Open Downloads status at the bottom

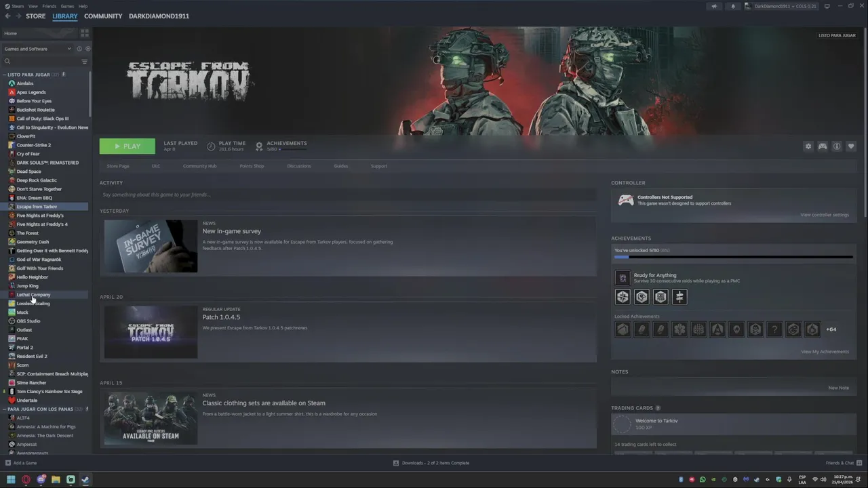(431, 463)
